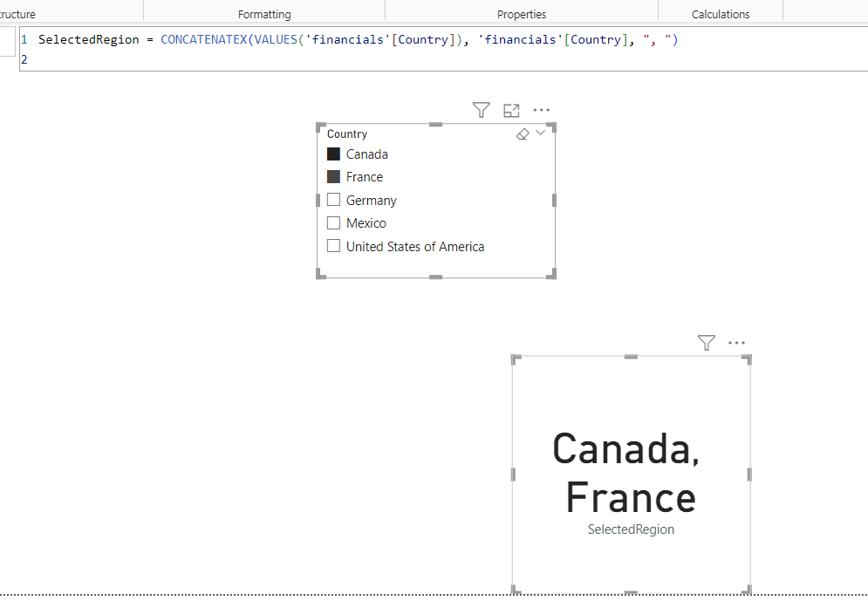Open the Formatting ribbon group
Viewport: 868px width, 601px height.
264,14
